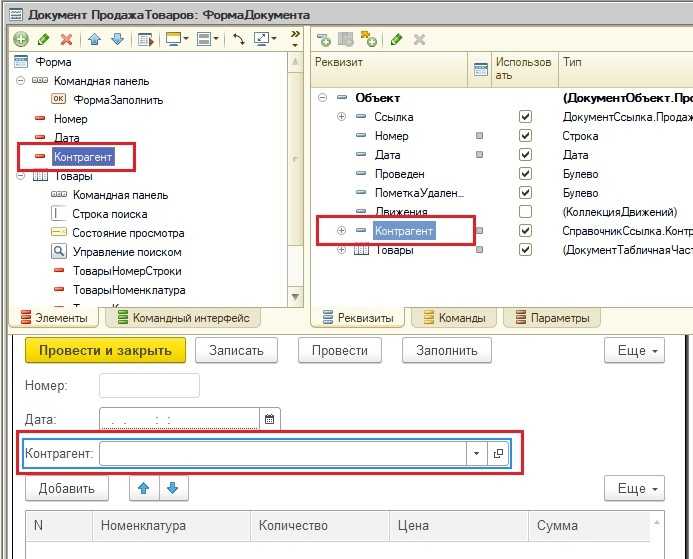
Task: Click the Add attribute icon in the right panel
Action: [x=325, y=39]
